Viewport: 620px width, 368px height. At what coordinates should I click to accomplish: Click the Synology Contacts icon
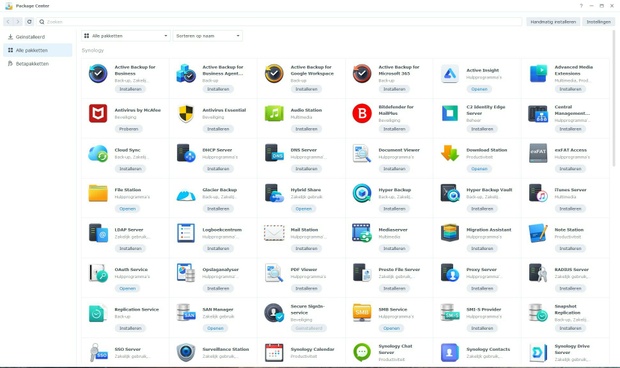450,352
